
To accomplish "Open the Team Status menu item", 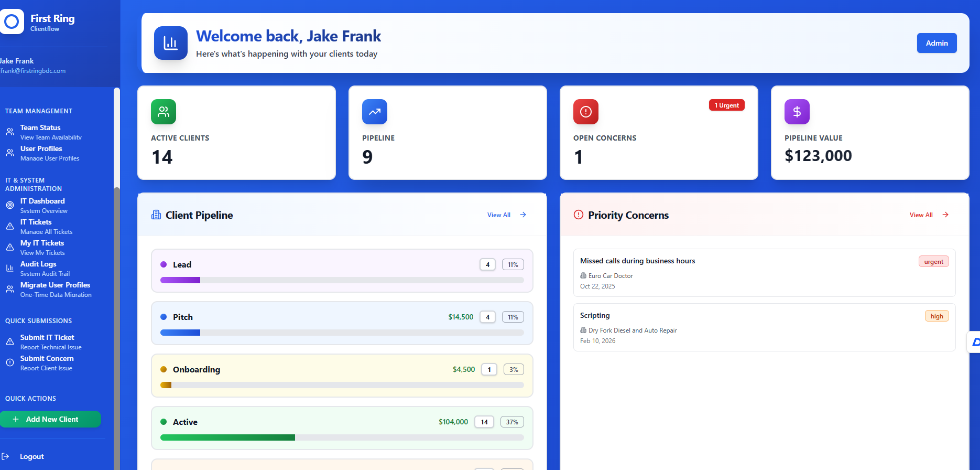I will [x=50, y=132].
